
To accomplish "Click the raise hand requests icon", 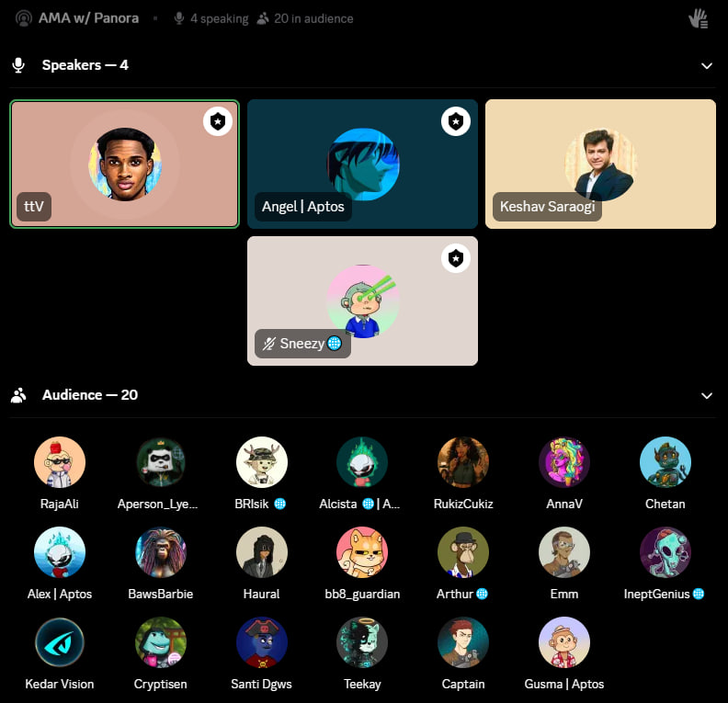I will [699, 19].
